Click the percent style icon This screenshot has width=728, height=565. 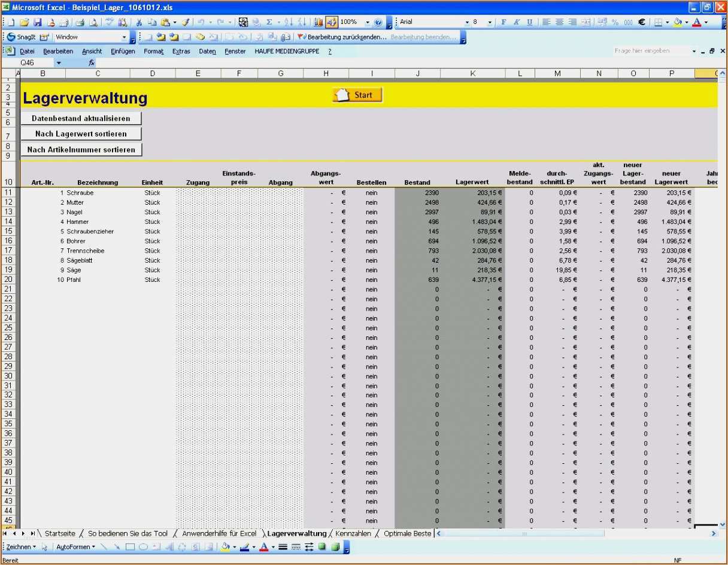(x=615, y=22)
